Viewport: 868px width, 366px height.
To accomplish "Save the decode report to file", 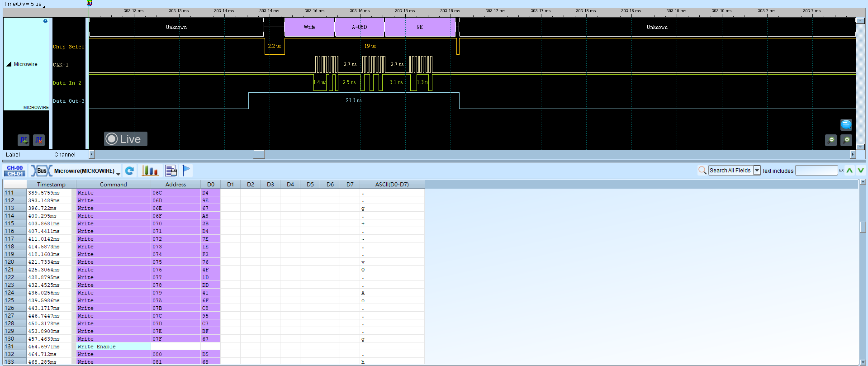I will [171, 171].
